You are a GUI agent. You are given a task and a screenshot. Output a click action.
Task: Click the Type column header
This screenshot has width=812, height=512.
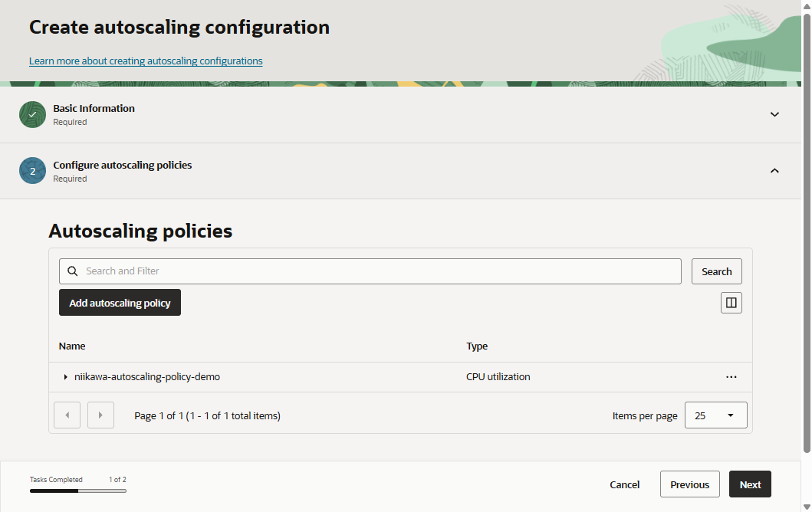[x=477, y=346]
